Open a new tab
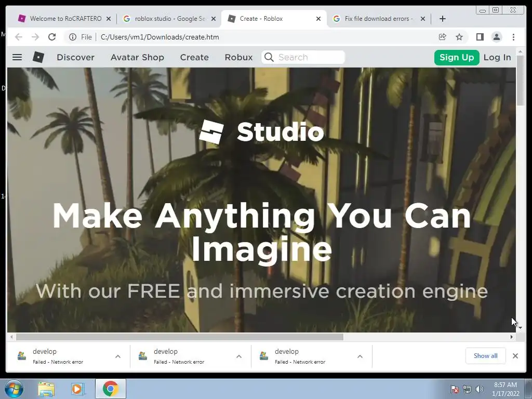Viewport: 532px width, 399px height. [x=443, y=19]
